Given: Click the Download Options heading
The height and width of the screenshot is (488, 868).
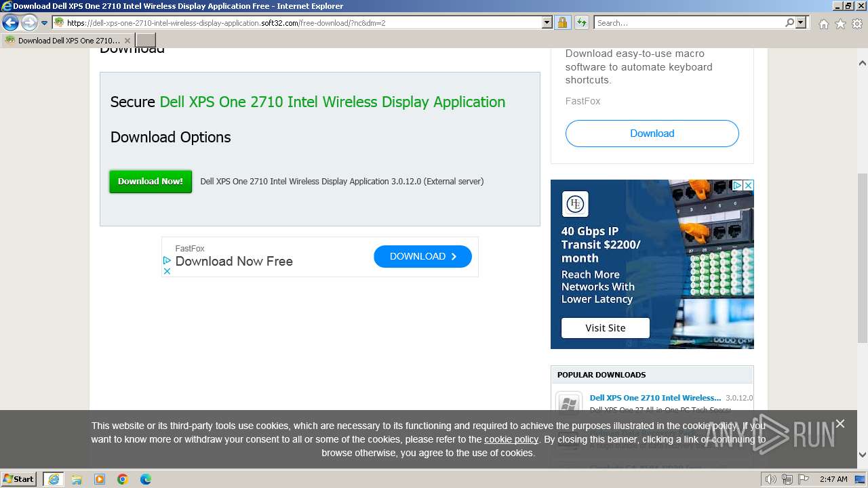Looking at the screenshot, I should click(x=170, y=137).
